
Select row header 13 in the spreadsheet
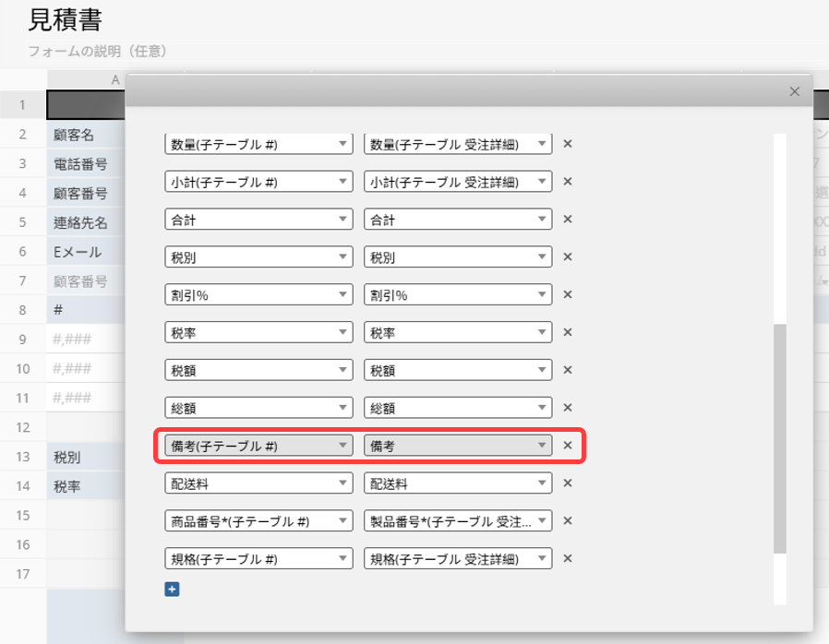tap(22, 458)
